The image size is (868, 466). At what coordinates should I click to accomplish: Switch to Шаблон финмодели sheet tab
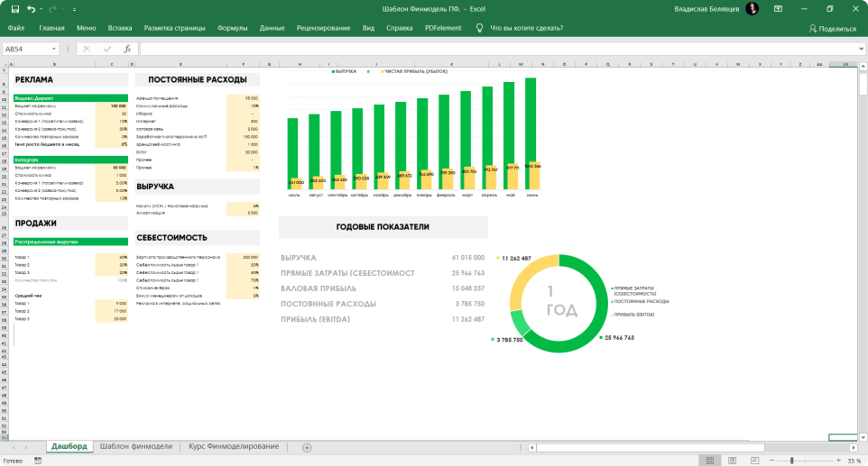coord(135,447)
